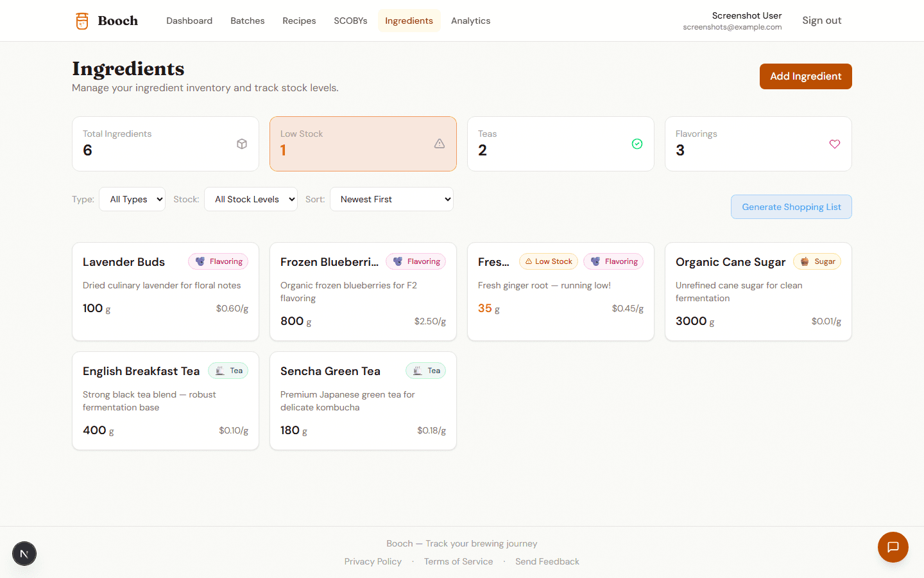
Task: Click the warning icon in Fresh ginger Low Stock badge
Action: point(529,261)
